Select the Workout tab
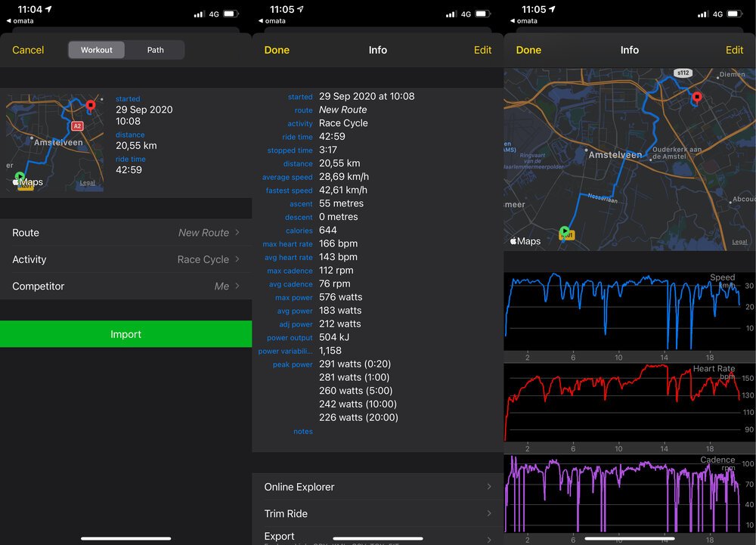Viewport: 756px width, 545px height. pos(97,50)
